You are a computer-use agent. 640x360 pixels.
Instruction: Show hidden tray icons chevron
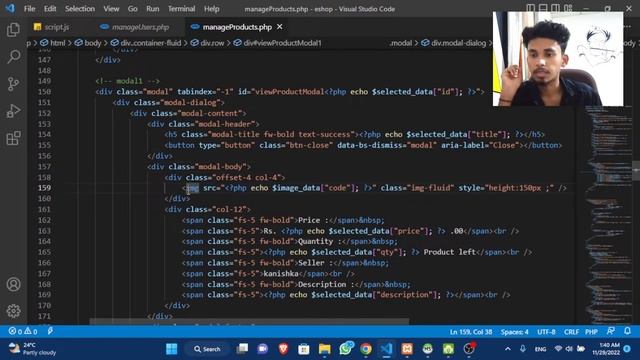click(x=508, y=349)
